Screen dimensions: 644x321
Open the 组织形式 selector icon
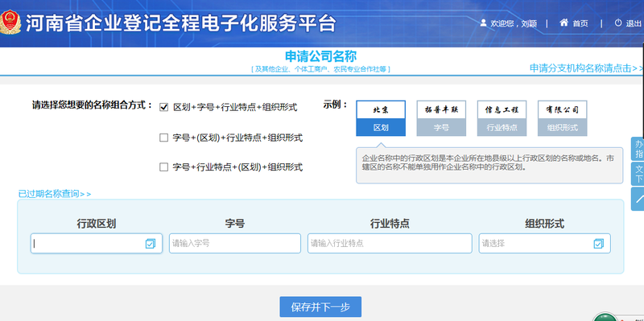tap(598, 244)
